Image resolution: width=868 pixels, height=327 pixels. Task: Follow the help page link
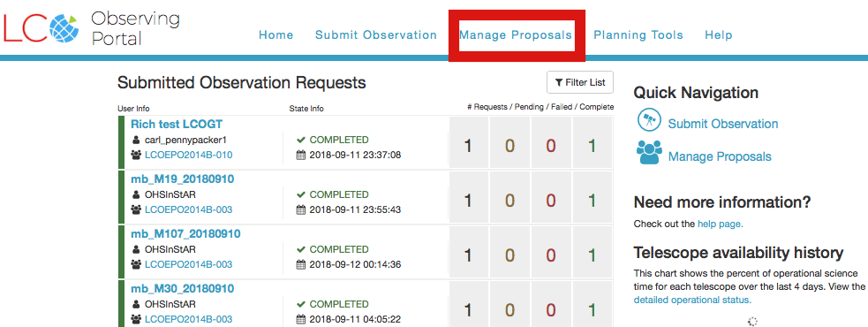[721, 224]
